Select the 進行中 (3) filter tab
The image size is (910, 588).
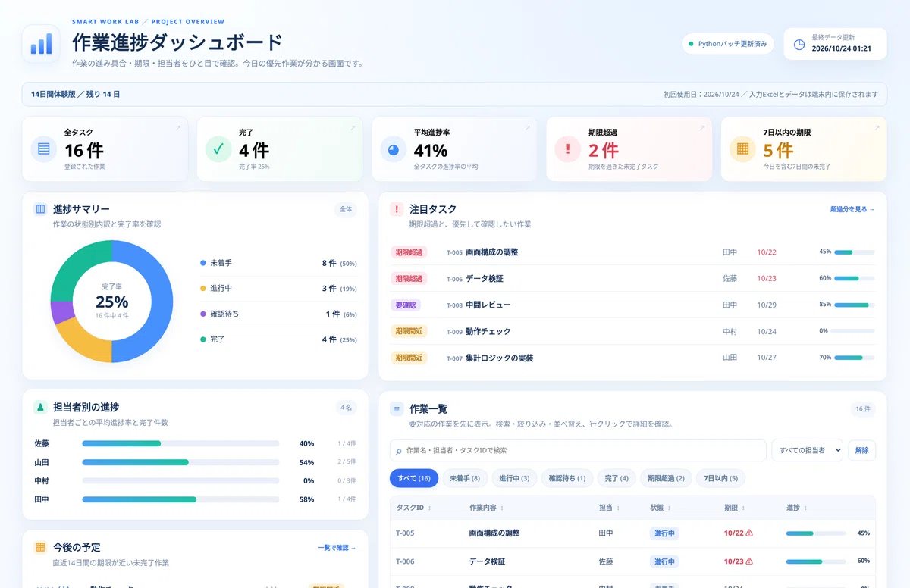[x=514, y=478]
